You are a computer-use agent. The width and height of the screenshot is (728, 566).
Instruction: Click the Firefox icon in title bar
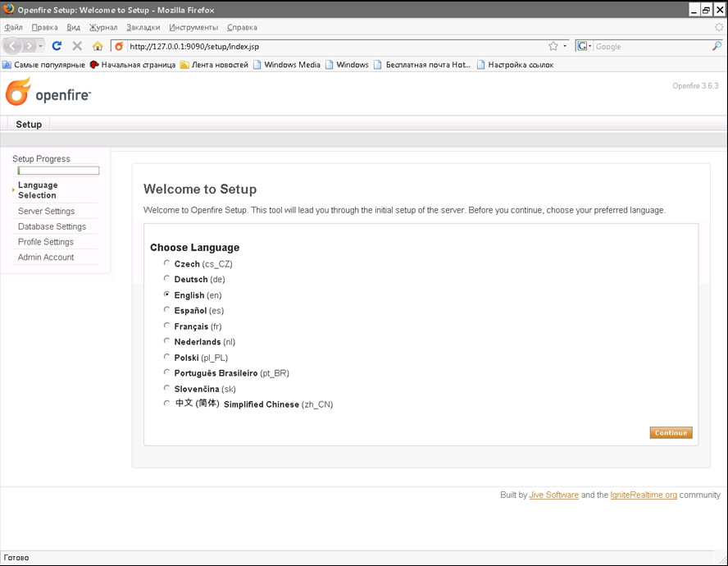coord(8,9)
